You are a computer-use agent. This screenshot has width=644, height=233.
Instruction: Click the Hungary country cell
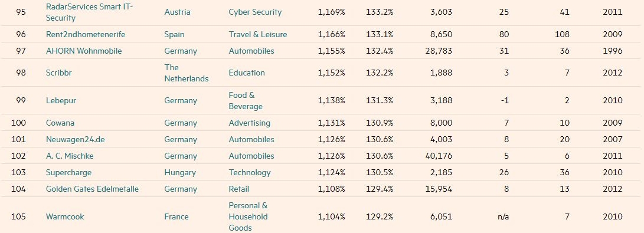[x=179, y=172]
